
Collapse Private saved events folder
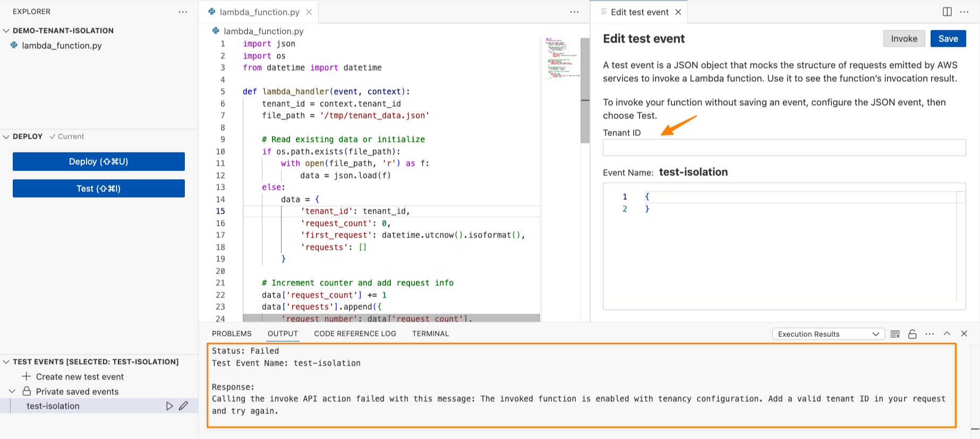coord(12,391)
